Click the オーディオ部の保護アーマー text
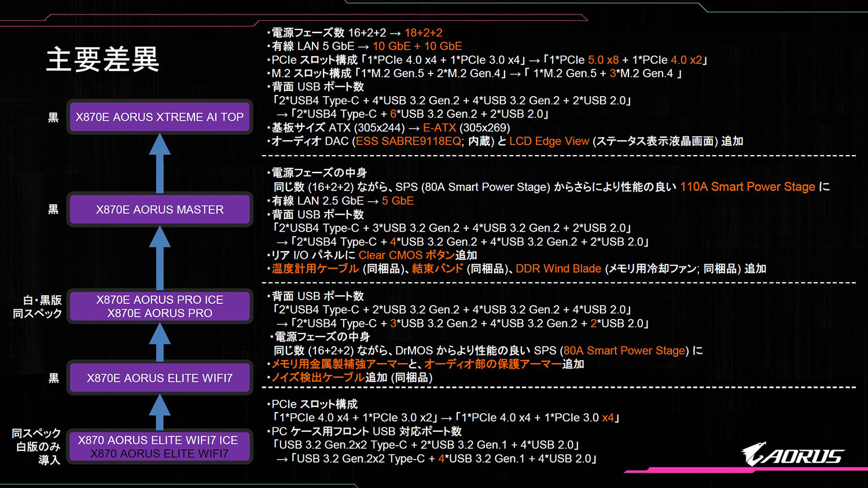The width and height of the screenshot is (868, 488). 493,364
